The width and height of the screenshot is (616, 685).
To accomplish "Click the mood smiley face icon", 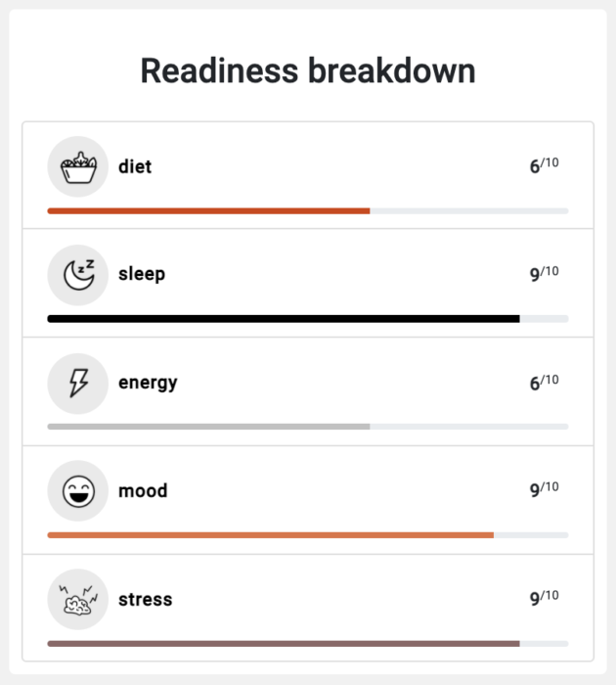I will [78, 491].
